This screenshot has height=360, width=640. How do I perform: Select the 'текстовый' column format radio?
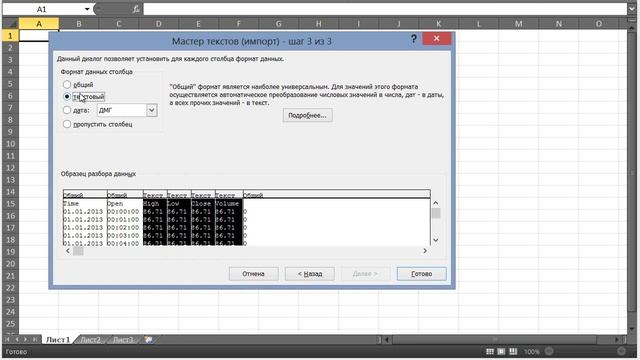point(67,97)
